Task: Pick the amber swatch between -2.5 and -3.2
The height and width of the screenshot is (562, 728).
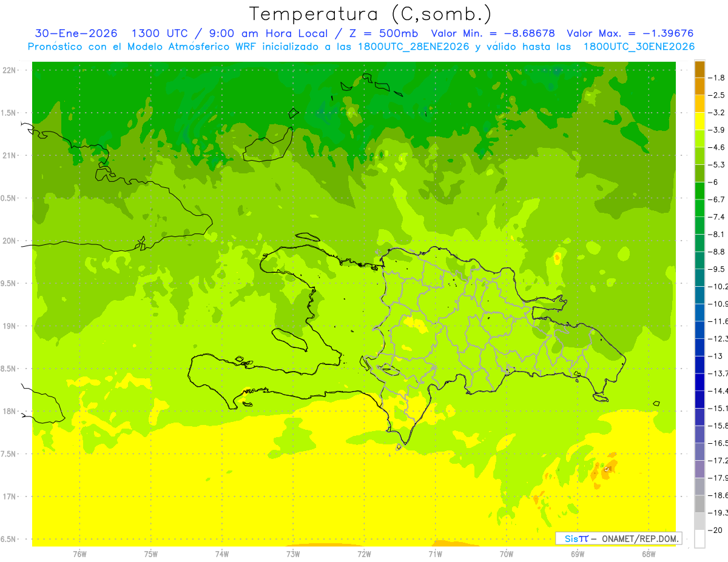Action: (x=699, y=104)
